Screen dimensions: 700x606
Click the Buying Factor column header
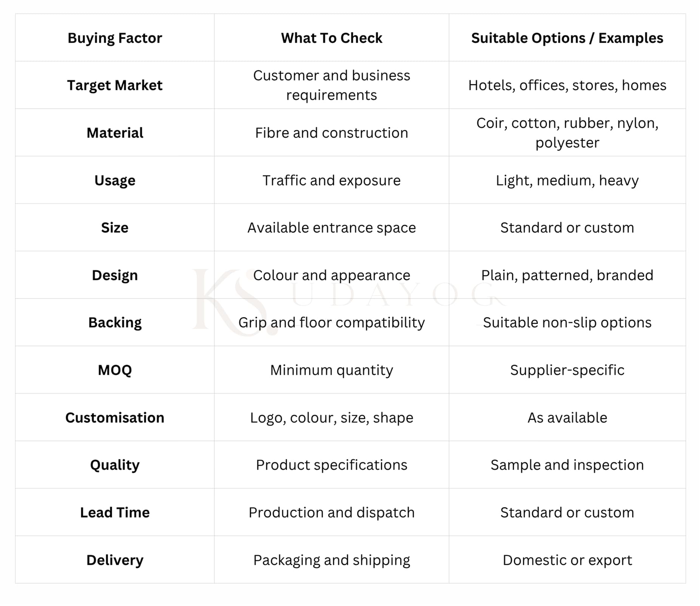tap(114, 38)
